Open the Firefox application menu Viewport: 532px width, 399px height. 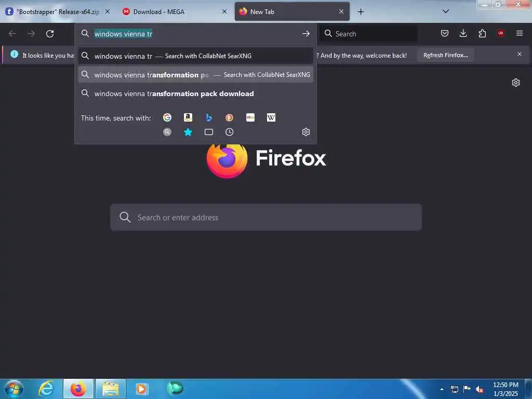point(520,33)
